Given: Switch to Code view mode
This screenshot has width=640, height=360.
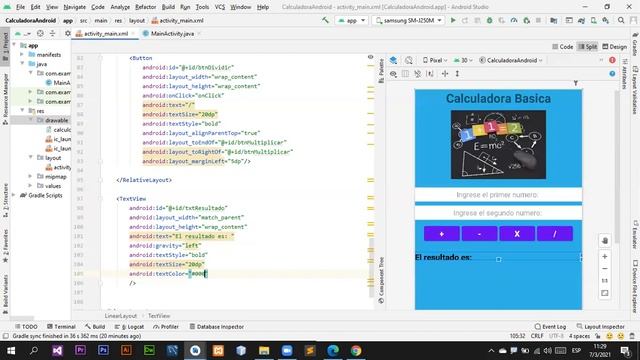Looking at the screenshot, I should click(562, 47).
